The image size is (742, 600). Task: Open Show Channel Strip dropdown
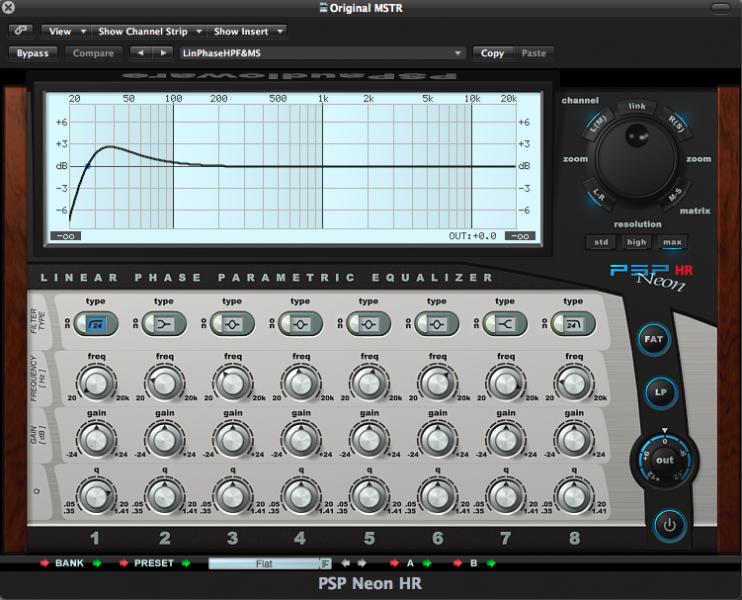coord(148,31)
